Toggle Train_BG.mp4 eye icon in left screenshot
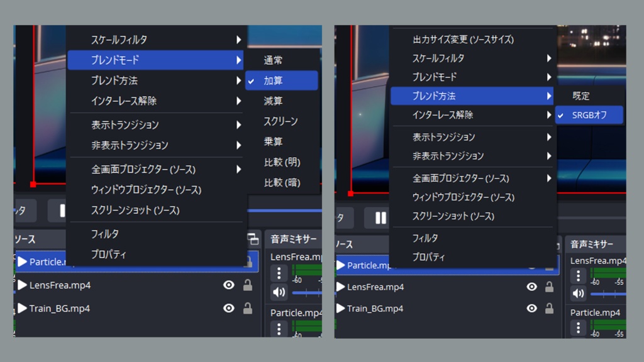The height and width of the screenshot is (362, 644). tap(229, 308)
